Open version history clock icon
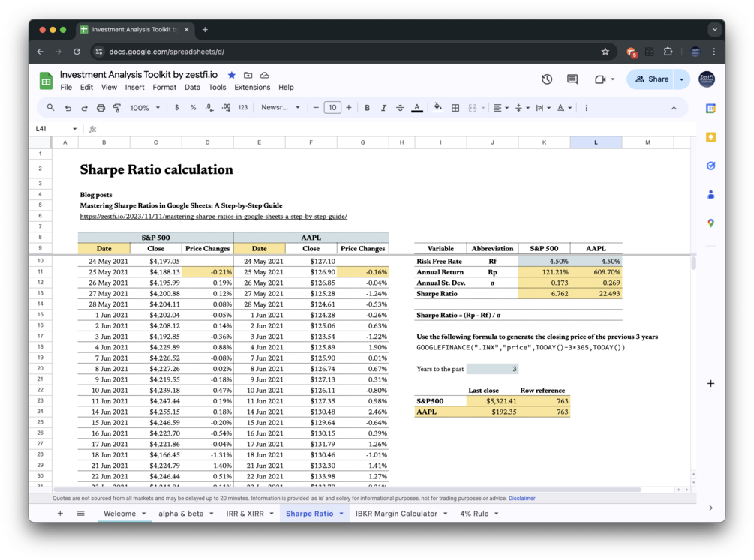This screenshot has width=754, height=560. point(547,79)
